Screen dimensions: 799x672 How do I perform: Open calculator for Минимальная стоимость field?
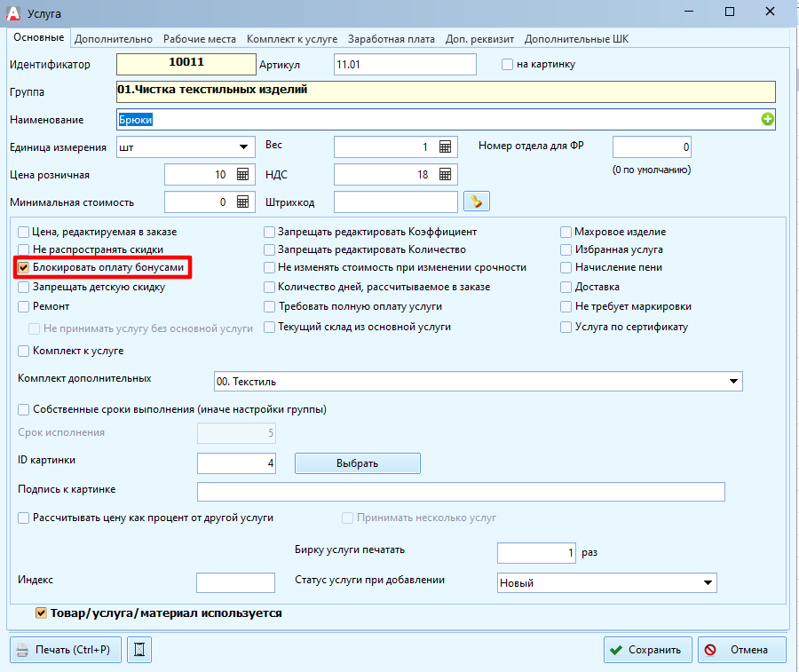242,202
